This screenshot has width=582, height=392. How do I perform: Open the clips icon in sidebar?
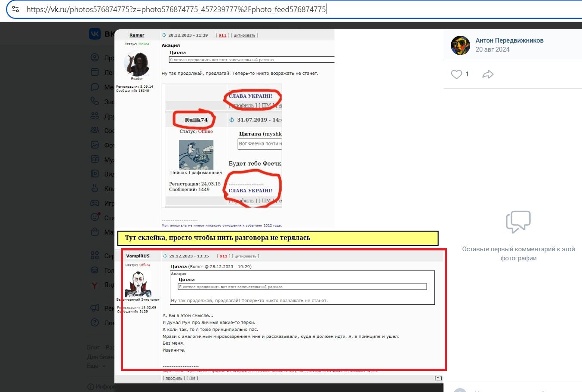95,188
